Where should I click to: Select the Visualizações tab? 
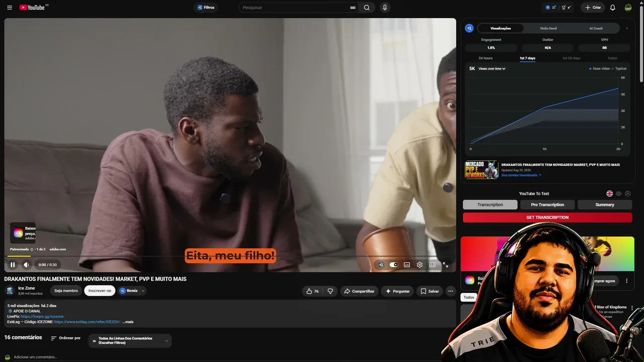501,28
